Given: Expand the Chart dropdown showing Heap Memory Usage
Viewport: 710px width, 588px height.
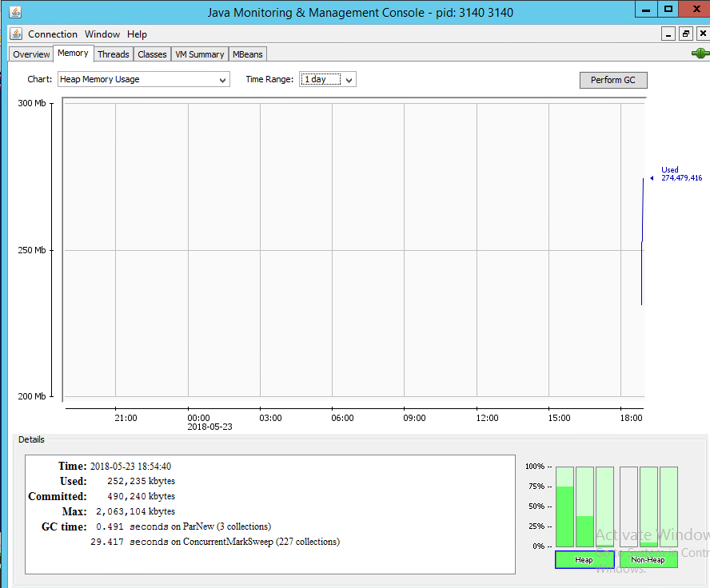Looking at the screenshot, I should 144,79.
